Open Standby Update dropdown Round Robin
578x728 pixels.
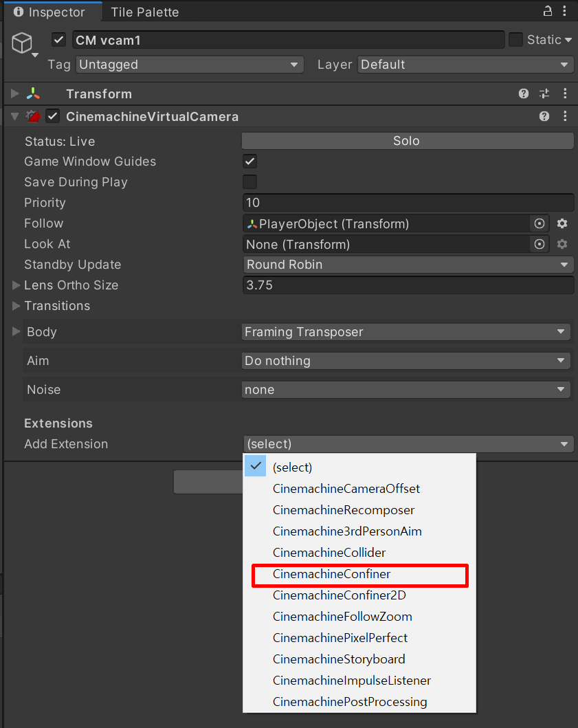(x=408, y=265)
